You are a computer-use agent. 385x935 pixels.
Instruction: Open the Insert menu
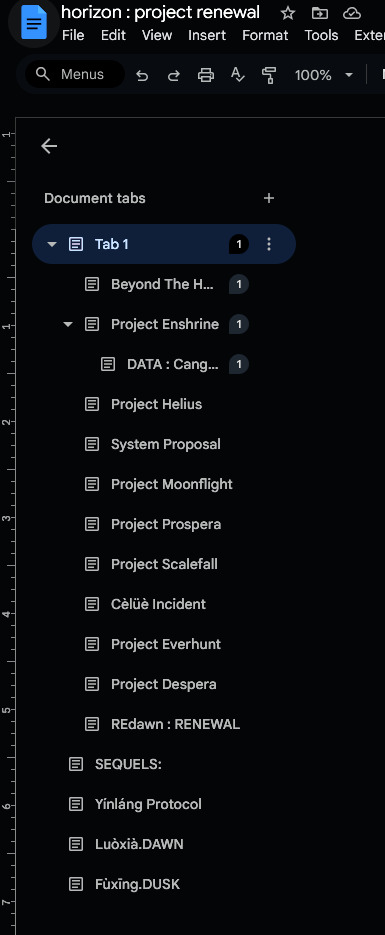tap(207, 35)
